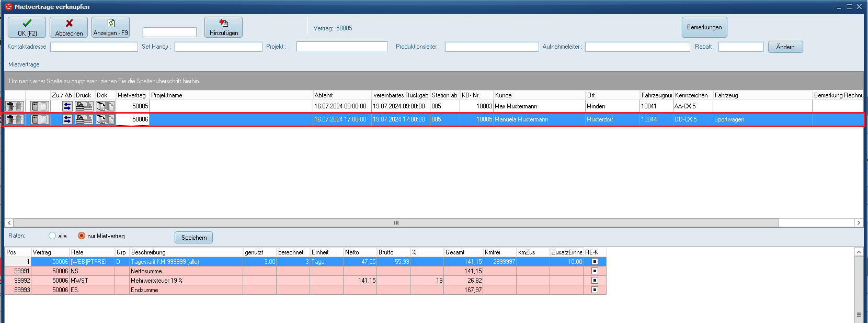Delete contract 50005 using the black trash icon
Image resolution: width=868 pixels, height=323 pixels.
10,106
